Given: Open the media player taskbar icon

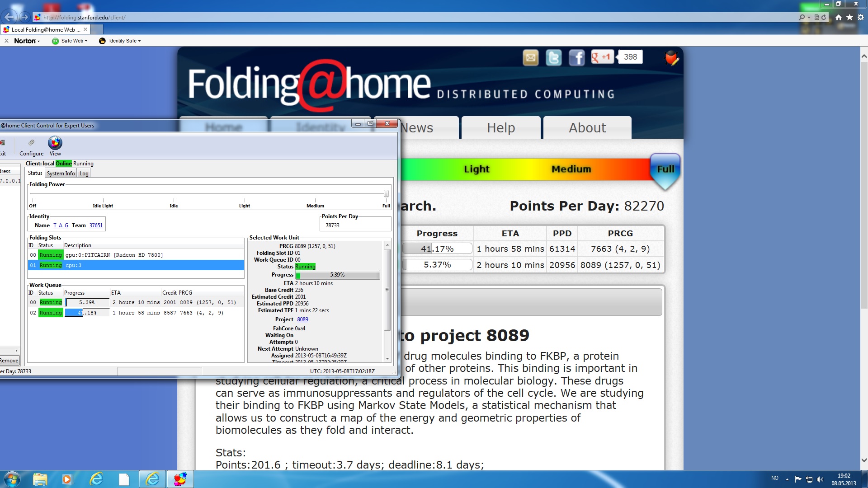Looking at the screenshot, I should (67, 479).
